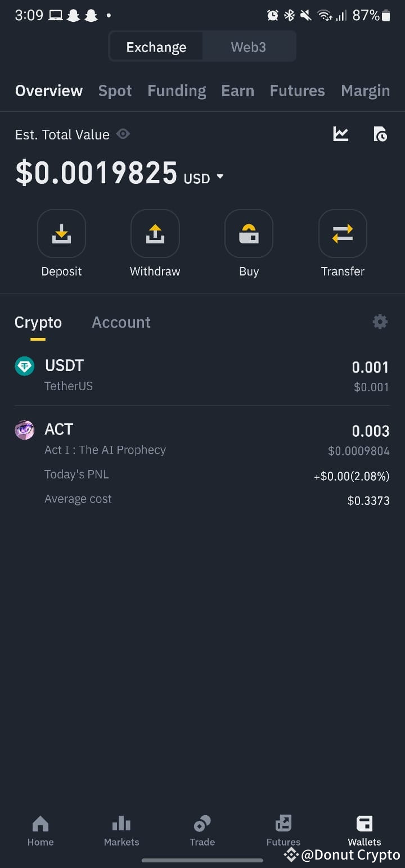Screen dimensions: 405x868
Task: Switch to the Funding tab
Action: (177, 91)
